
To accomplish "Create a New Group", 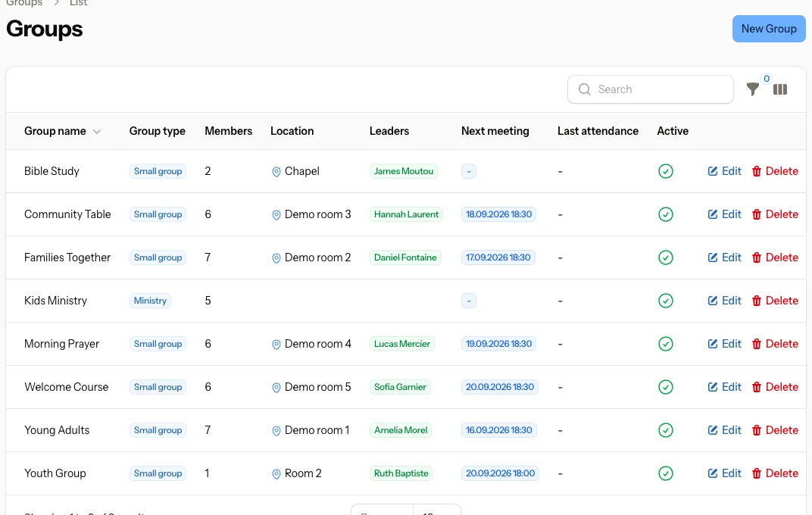I will (769, 29).
